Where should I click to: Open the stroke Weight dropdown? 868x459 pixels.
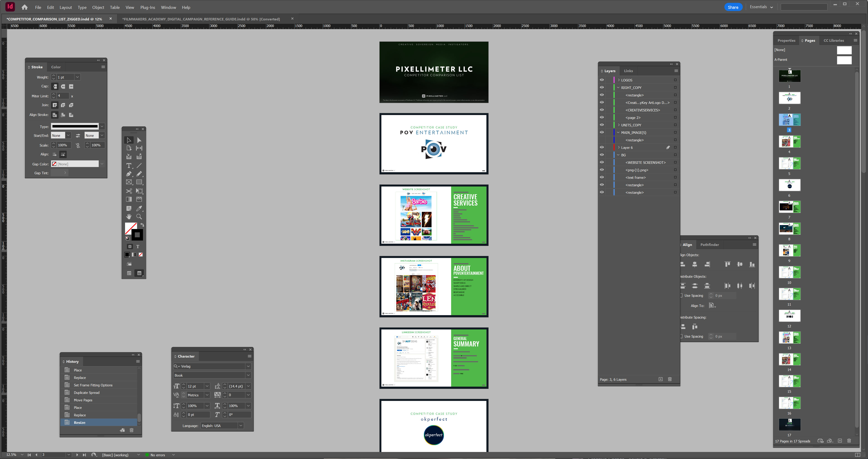[78, 77]
